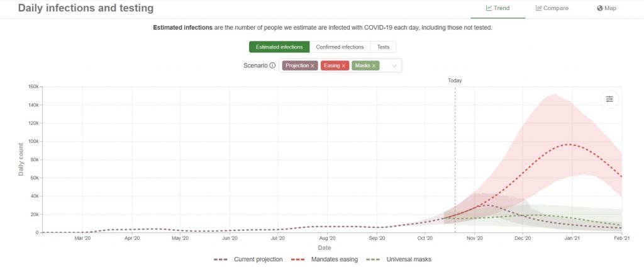644x267 pixels.
Task: Toggle Mandates easing legend entry
Action: point(325,259)
